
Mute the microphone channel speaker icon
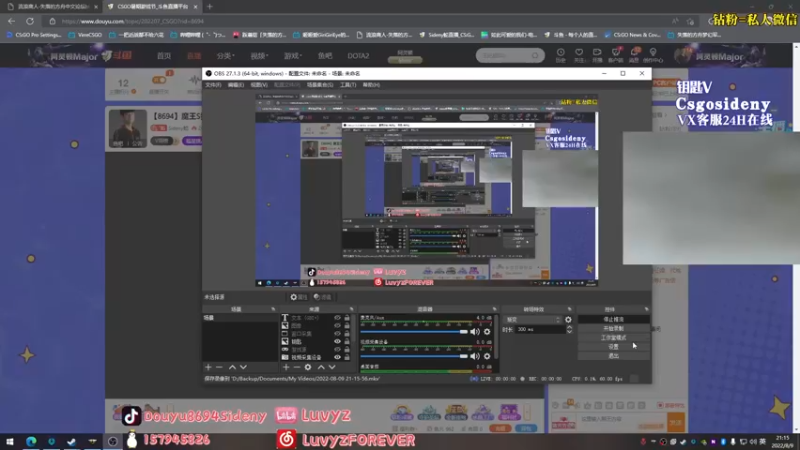click(475, 332)
